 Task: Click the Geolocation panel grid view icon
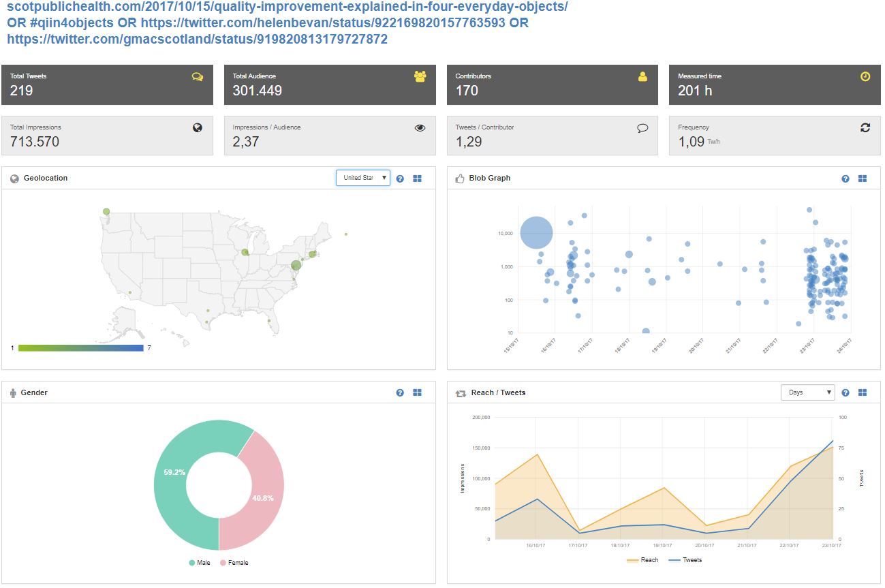click(418, 179)
